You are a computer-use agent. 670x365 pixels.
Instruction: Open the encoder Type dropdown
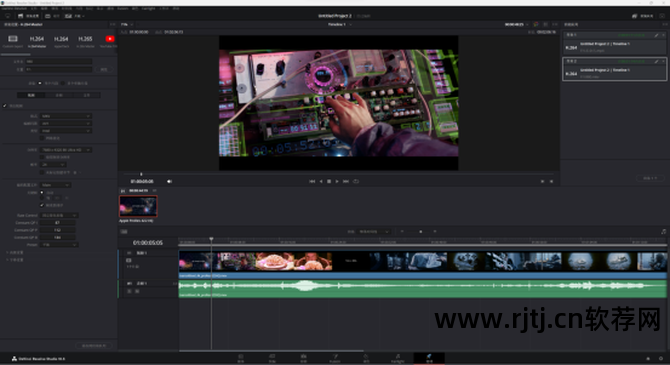coord(66,131)
